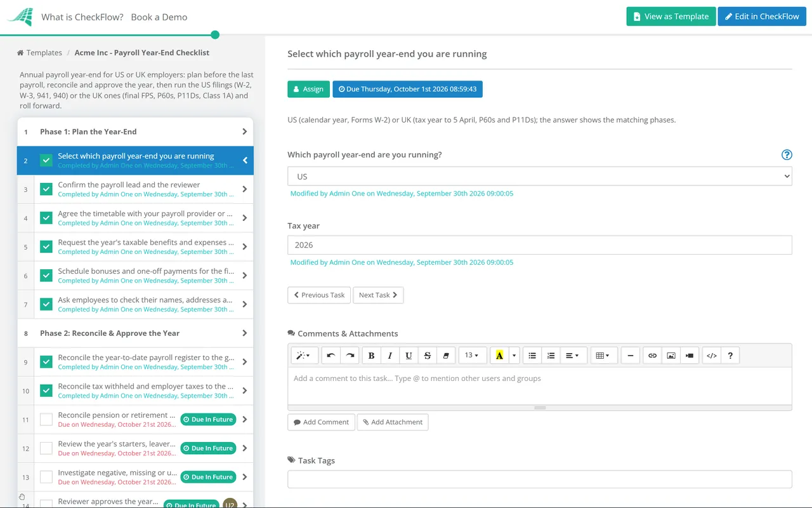
Task: Open 'What is CheckFlow?' in top navigation
Action: pyautogui.click(x=82, y=17)
